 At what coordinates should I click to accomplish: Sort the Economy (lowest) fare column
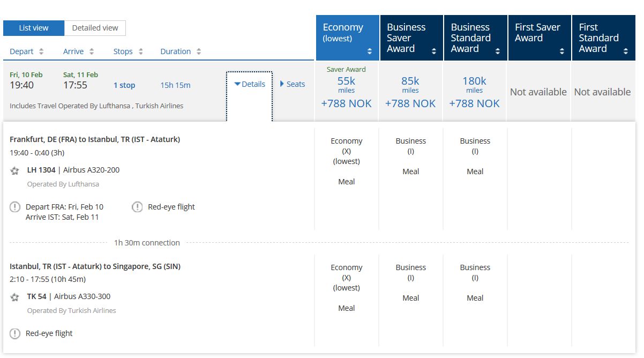coord(369,51)
